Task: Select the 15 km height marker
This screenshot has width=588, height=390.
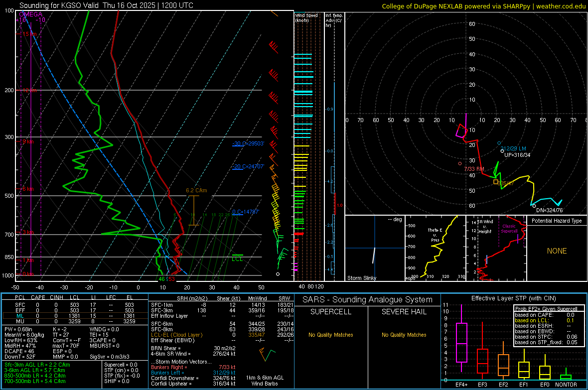Action: pyautogui.click(x=29, y=34)
